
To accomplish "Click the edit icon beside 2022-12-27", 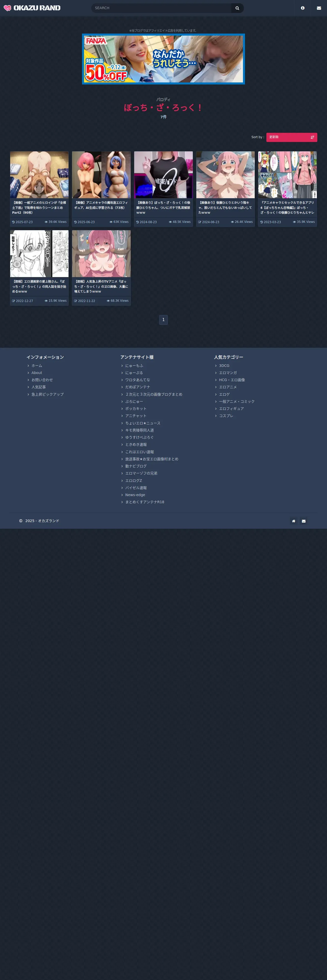I will [13, 301].
